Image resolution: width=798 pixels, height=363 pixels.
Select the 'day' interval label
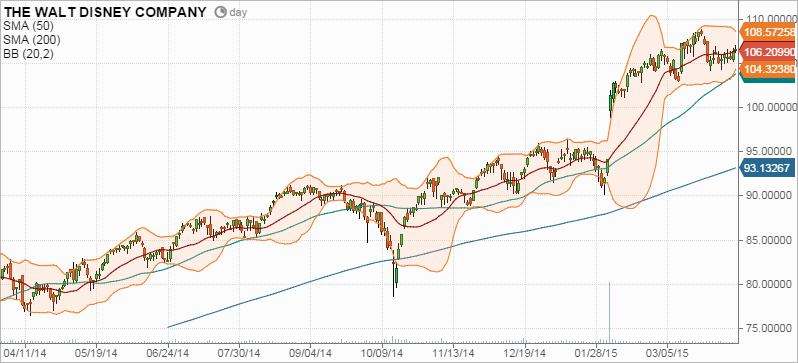(x=238, y=13)
